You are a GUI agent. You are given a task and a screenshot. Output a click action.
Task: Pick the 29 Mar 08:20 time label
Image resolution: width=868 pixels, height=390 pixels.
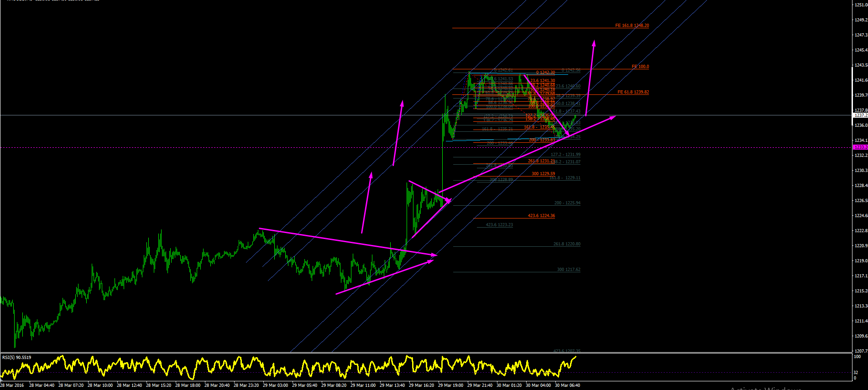[334, 385]
